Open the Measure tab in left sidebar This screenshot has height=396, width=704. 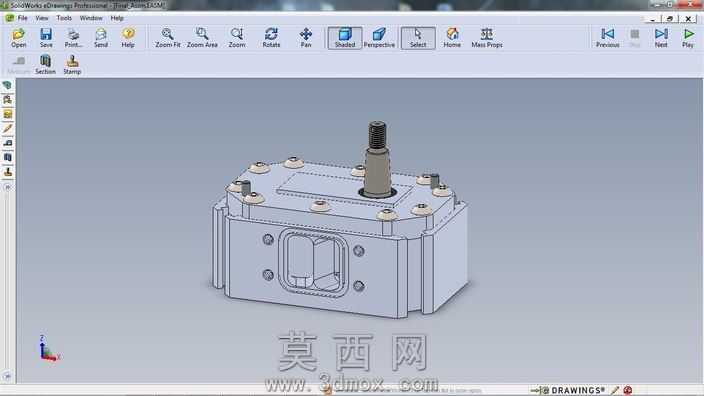[7, 143]
